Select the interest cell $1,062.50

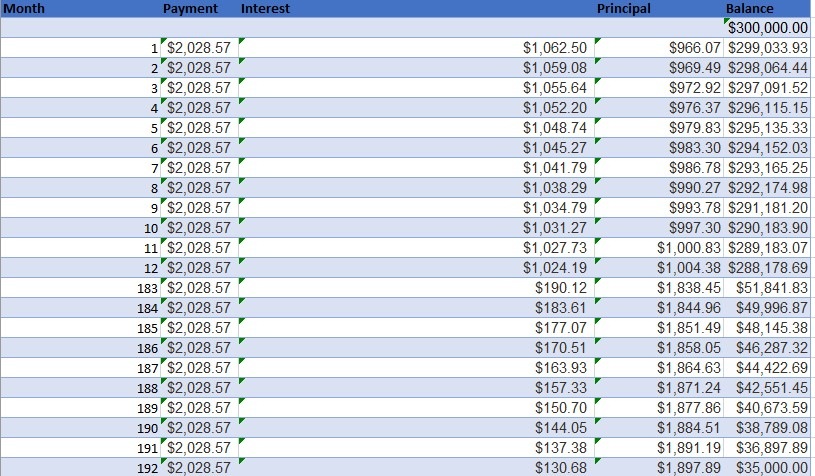(x=416, y=48)
